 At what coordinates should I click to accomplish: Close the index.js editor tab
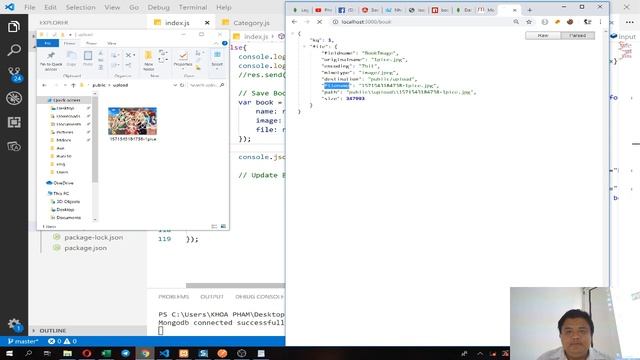coord(207,23)
